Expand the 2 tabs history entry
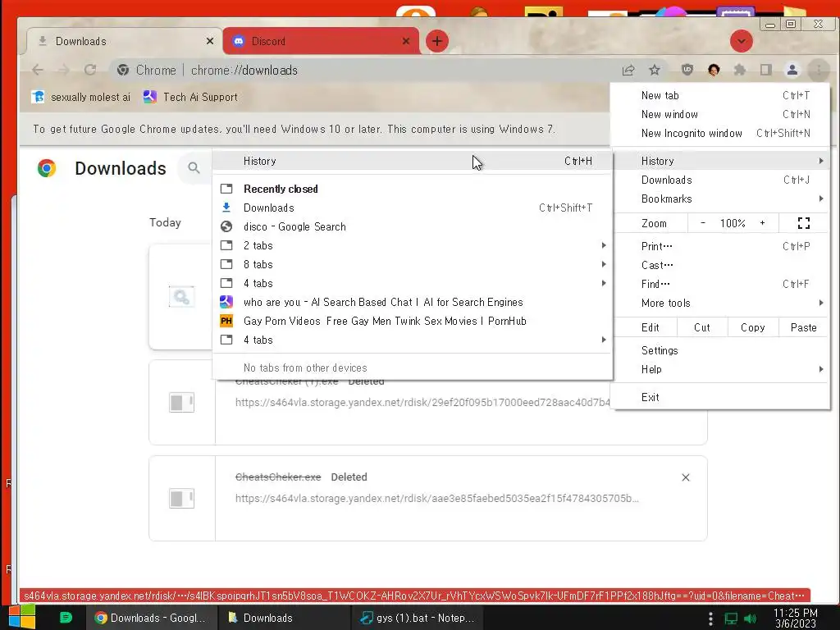Screen dimensions: 840x630 412,245
